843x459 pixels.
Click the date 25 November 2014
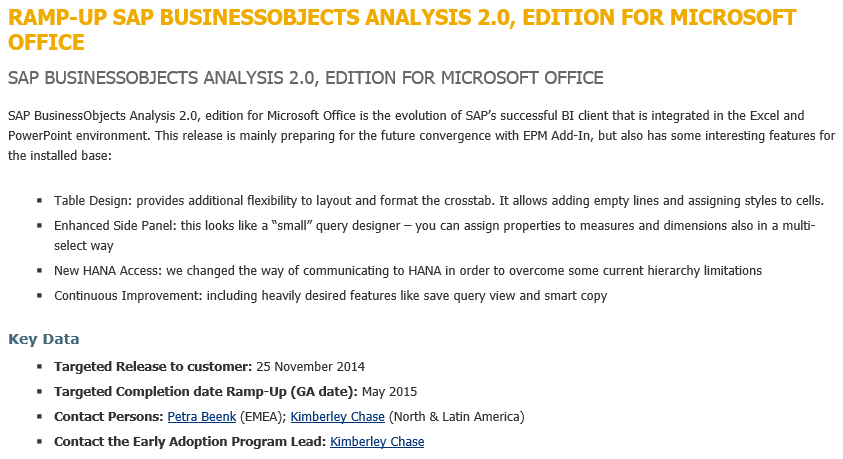tap(311, 366)
